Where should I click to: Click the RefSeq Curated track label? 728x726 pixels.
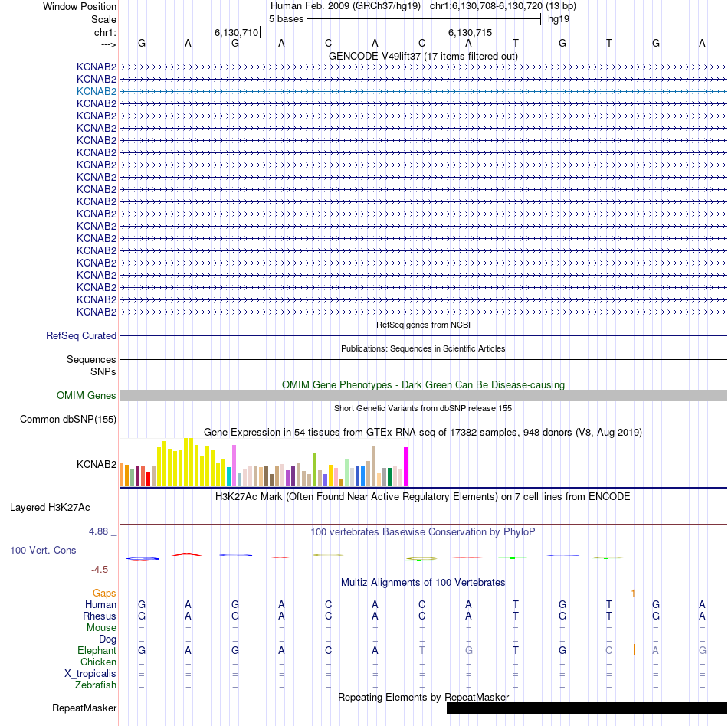coord(81,336)
